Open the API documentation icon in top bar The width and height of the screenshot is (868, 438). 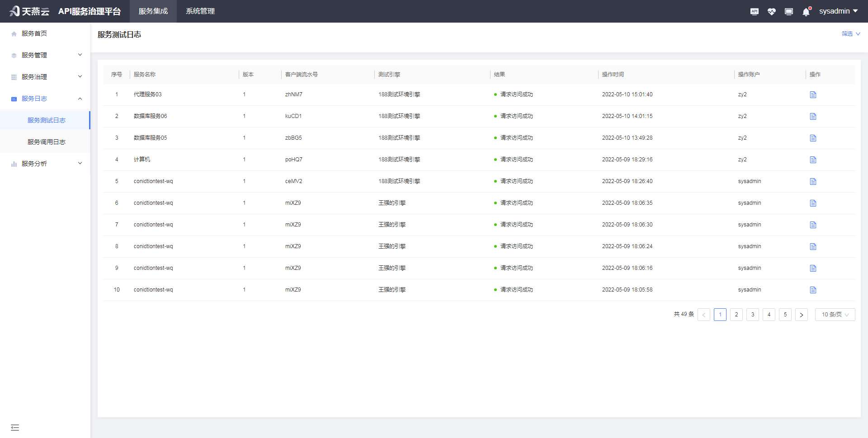[x=754, y=11]
